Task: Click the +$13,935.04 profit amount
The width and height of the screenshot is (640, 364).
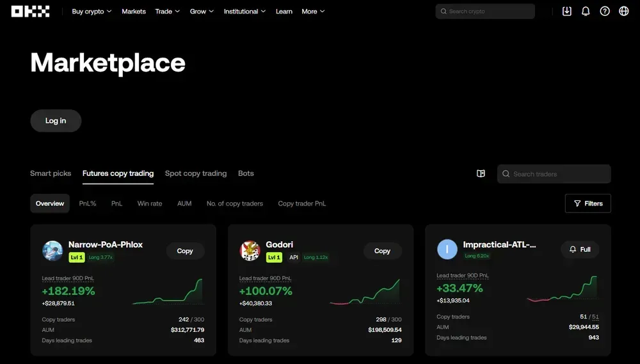Action: tap(453, 300)
